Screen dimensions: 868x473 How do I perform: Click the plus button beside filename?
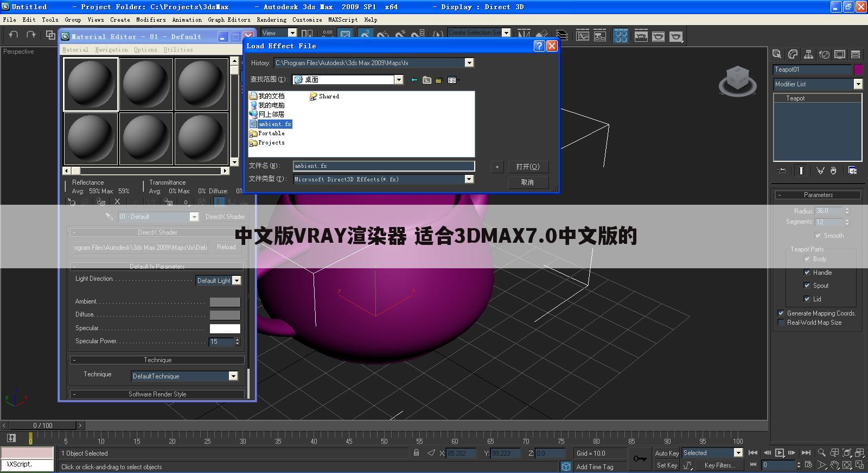click(497, 167)
